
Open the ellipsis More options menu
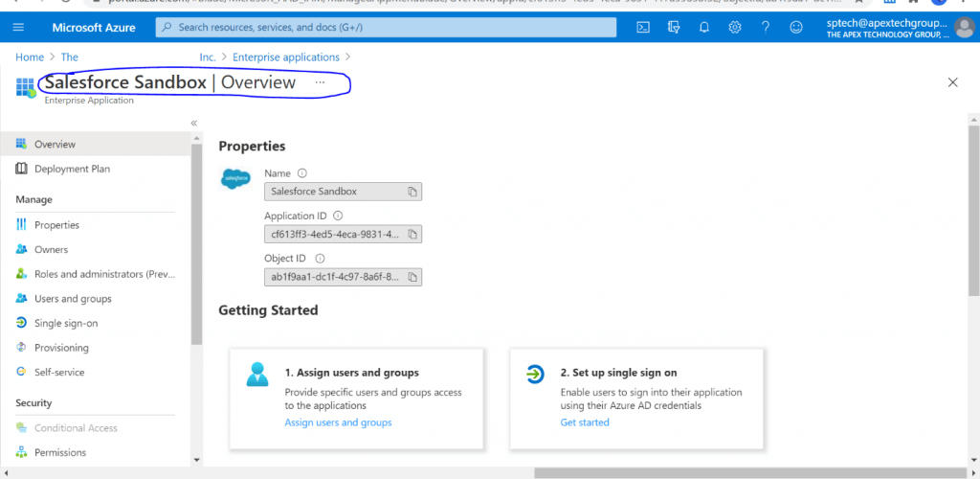click(x=320, y=82)
